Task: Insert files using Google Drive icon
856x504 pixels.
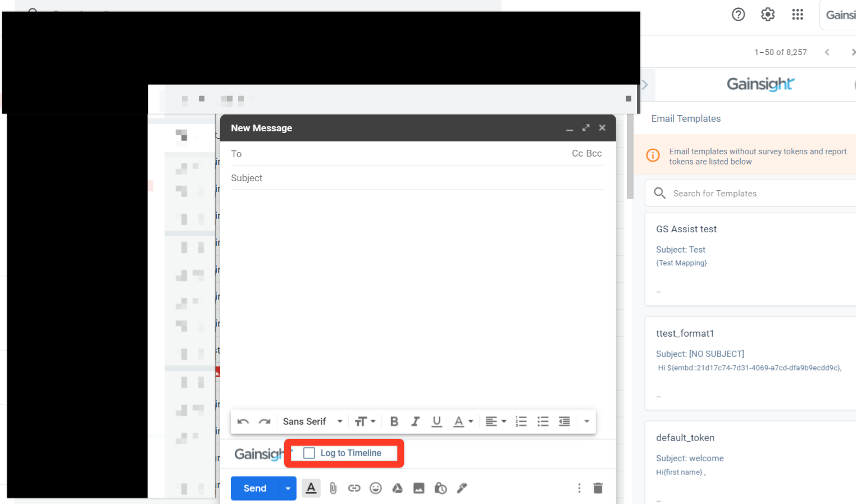Action: (397, 488)
